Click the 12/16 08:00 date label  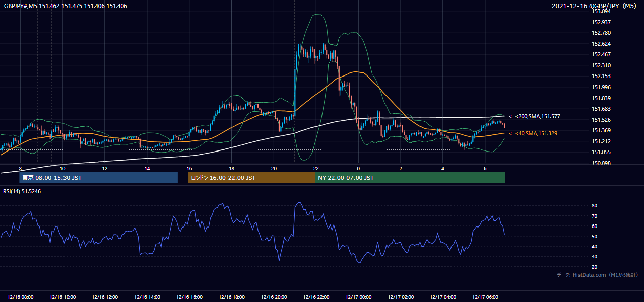coord(21,297)
